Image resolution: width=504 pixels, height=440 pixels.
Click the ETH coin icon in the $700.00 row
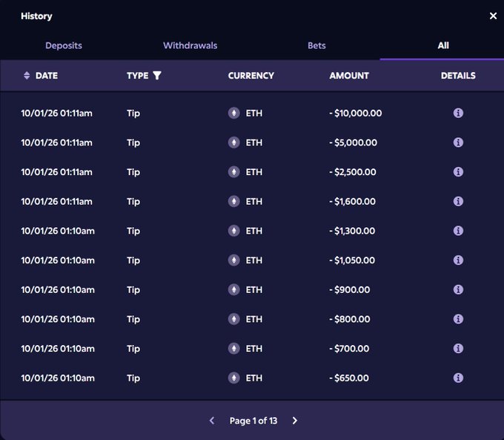pyautogui.click(x=234, y=348)
